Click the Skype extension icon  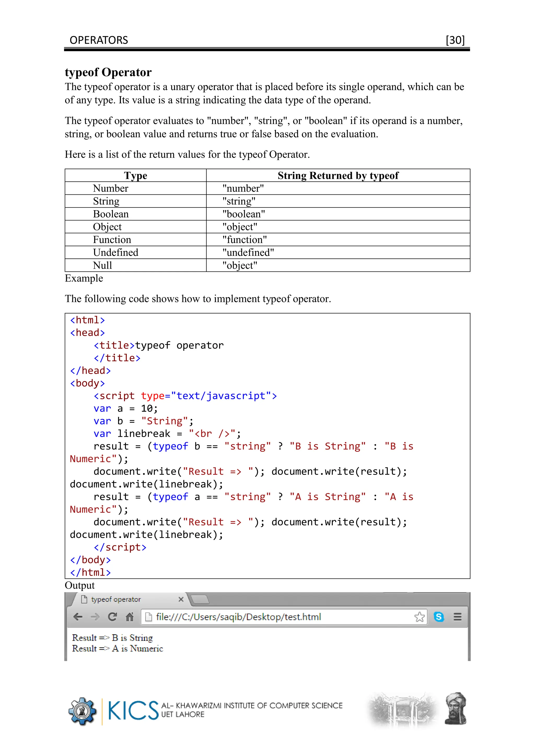coord(439,617)
